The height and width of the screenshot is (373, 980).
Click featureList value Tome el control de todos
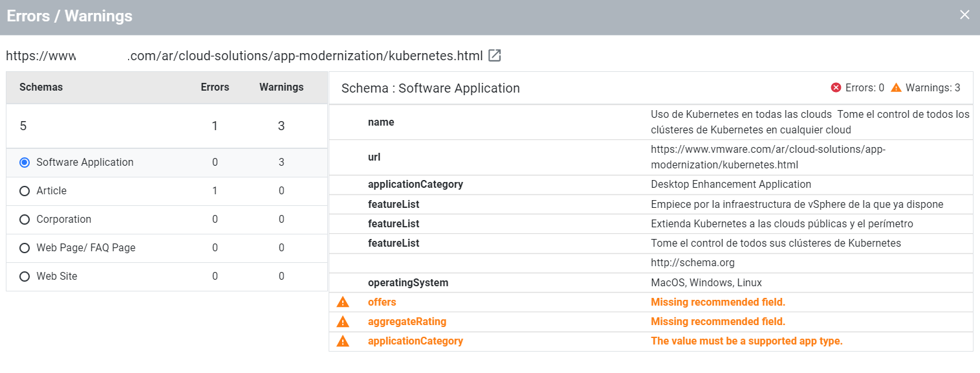pos(776,243)
